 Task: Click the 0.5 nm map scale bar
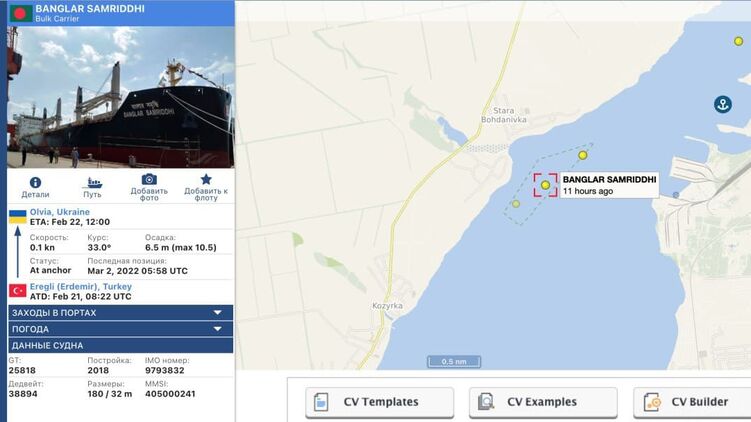(454, 362)
